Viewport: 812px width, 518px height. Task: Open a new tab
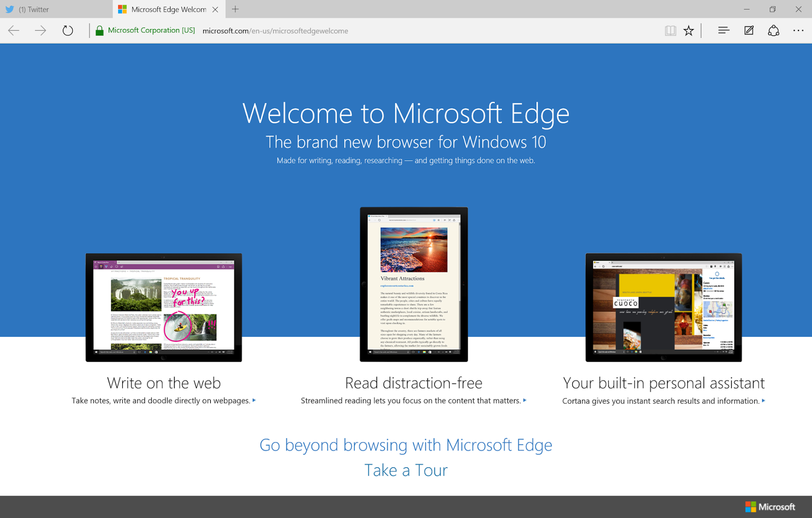tap(235, 9)
